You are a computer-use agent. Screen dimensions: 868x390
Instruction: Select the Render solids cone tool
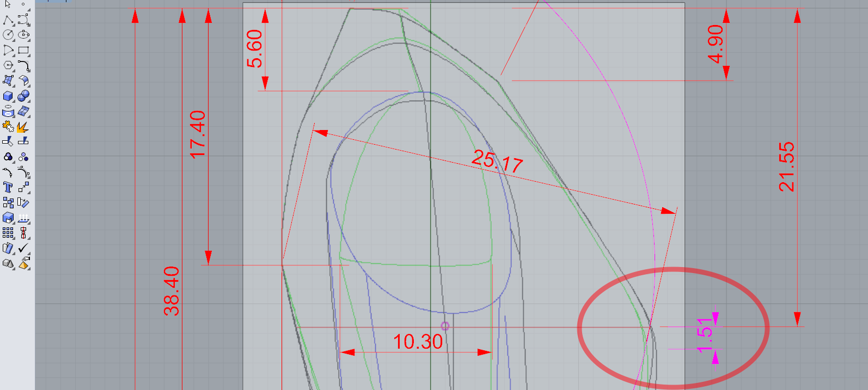(x=8, y=264)
